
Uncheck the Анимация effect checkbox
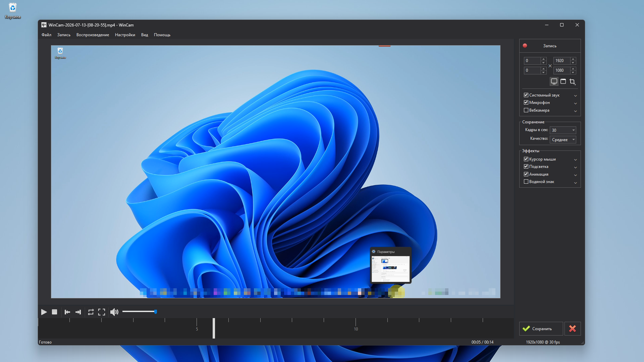[x=526, y=174]
